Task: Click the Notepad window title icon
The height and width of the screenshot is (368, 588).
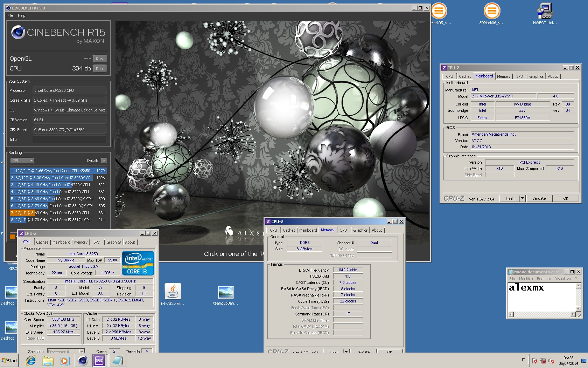Action: point(511,272)
